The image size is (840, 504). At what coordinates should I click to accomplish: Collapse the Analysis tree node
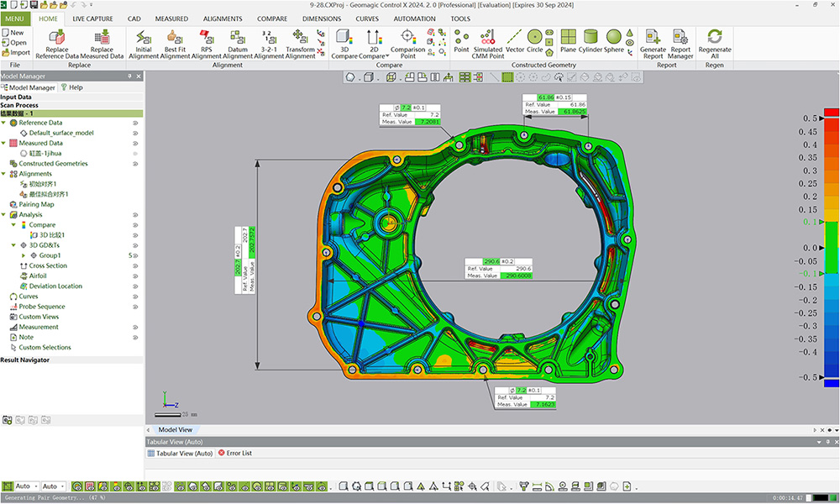(x=3, y=214)
